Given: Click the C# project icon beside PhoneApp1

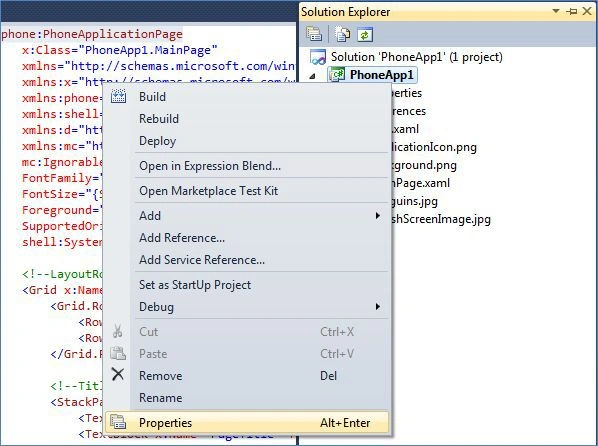Looking at the screenshot, I should [x=338, y=75].
